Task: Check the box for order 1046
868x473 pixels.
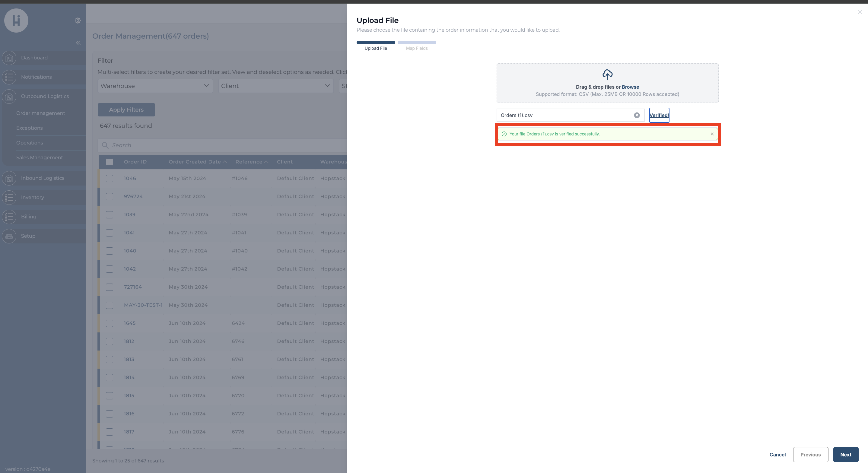Action: [110, 179]
